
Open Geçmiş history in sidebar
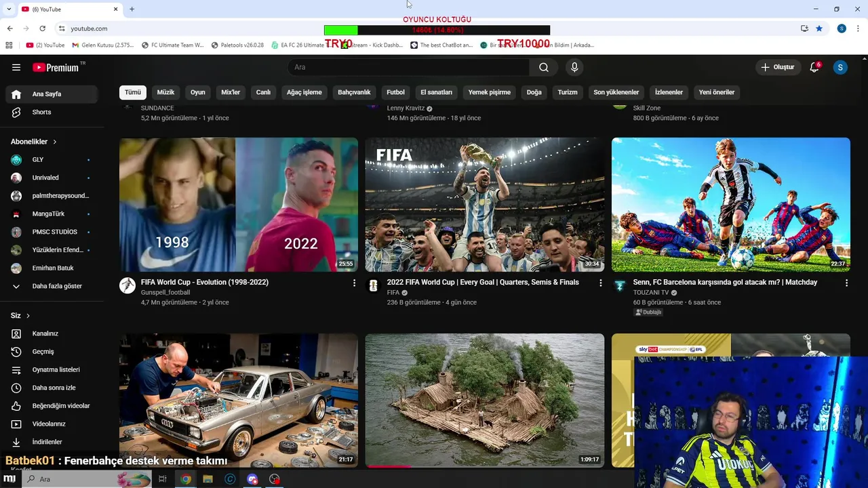[52, 352]
